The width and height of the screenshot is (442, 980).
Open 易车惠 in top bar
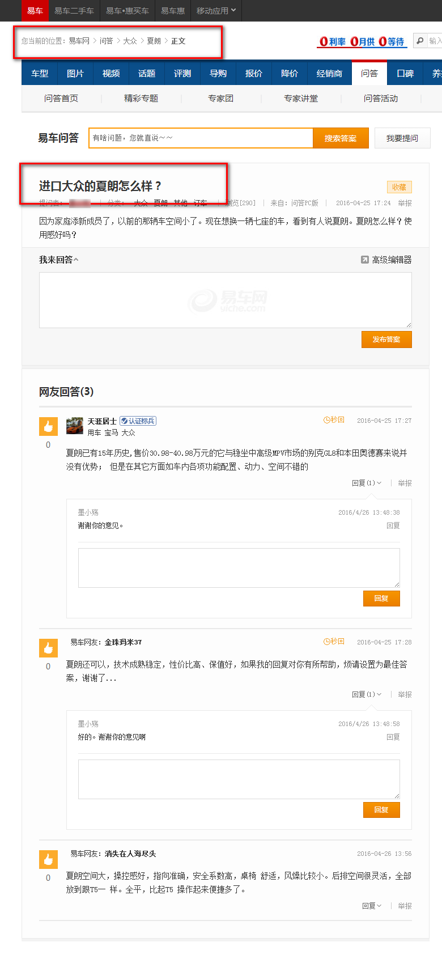(173, 11)
